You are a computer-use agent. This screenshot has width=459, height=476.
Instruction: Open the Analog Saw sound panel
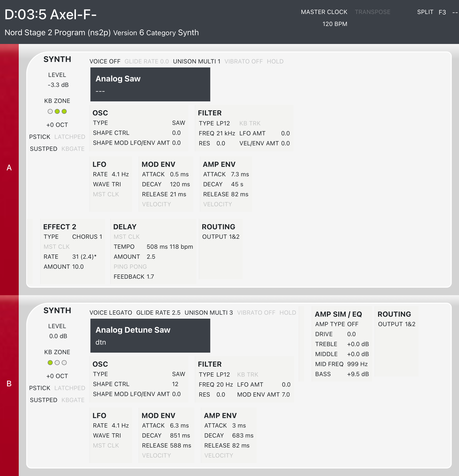click(150, 84)
